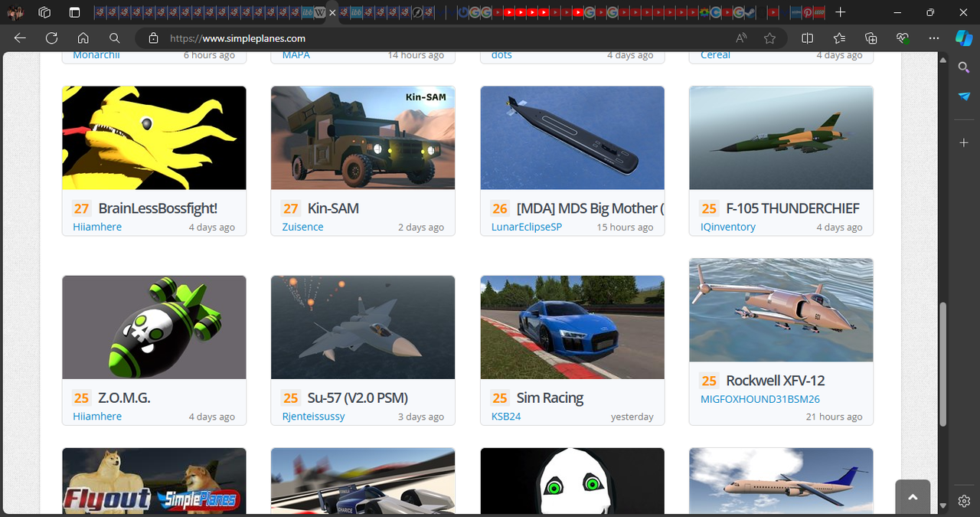Click the browser profile avatar

point(15,12)
